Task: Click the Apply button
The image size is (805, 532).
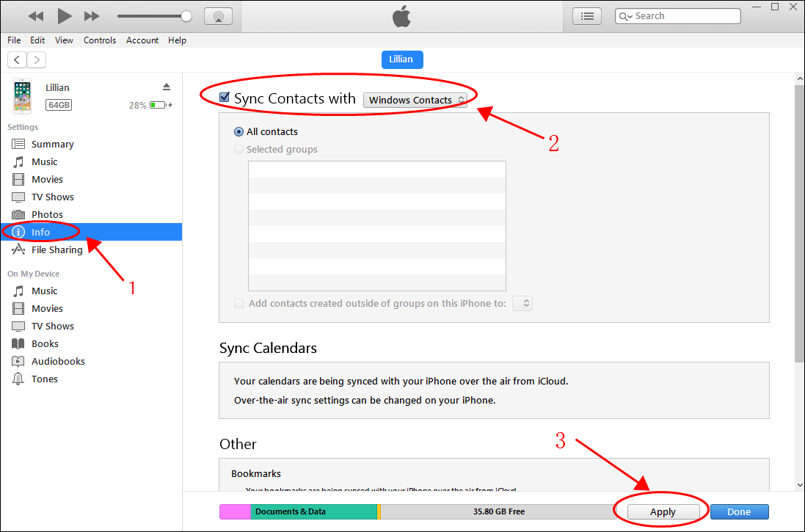Action: coord(662,511)
